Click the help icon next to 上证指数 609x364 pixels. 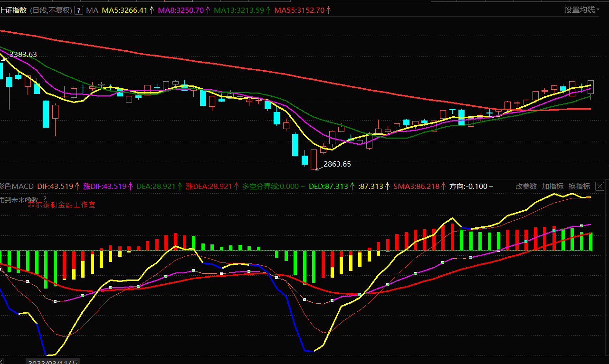click(78, 10)
